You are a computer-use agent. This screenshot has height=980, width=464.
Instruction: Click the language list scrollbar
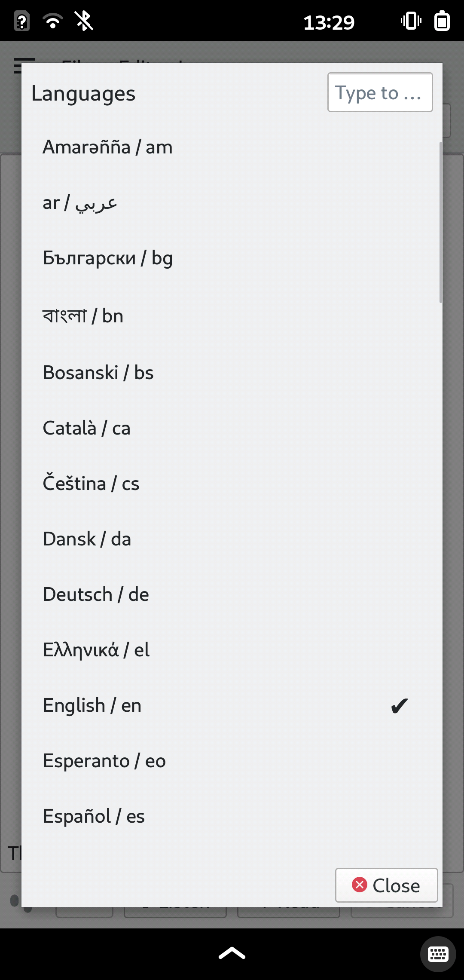(x=440, y=222)
